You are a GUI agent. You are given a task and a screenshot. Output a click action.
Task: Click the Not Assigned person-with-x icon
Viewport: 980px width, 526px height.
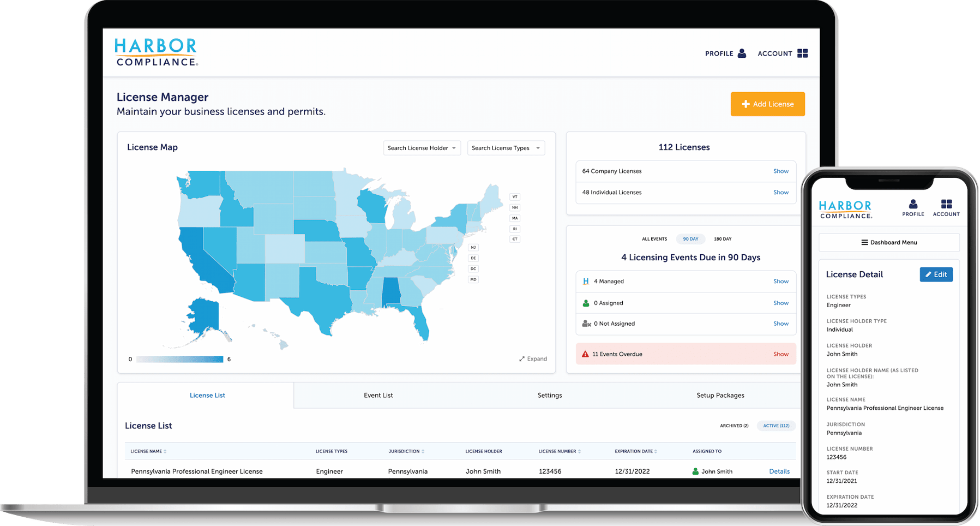(585, 323)
